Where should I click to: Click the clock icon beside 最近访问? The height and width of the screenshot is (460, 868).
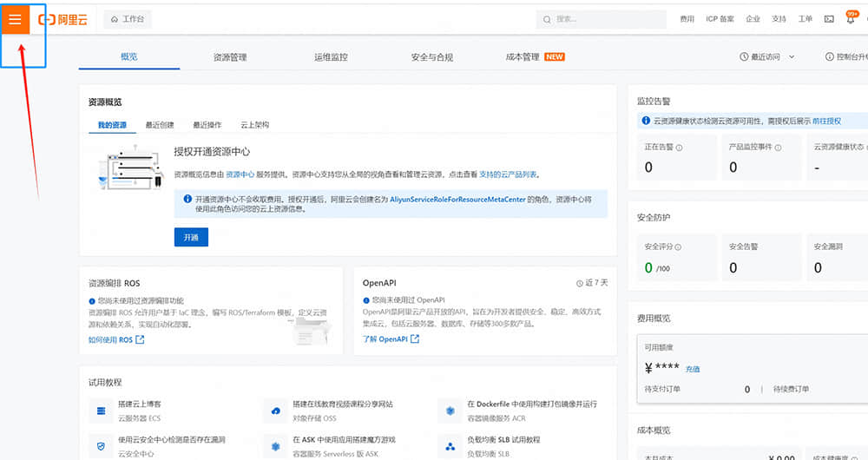click(744, 57)
